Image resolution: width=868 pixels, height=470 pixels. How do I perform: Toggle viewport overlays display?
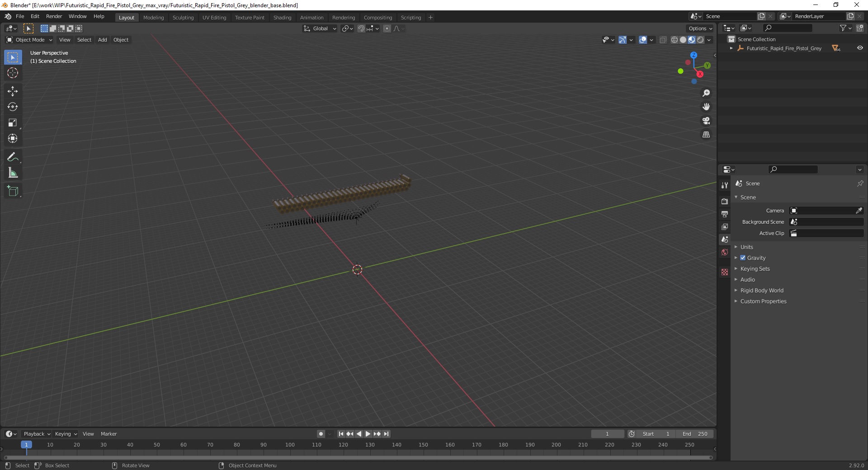pos(643,40)
